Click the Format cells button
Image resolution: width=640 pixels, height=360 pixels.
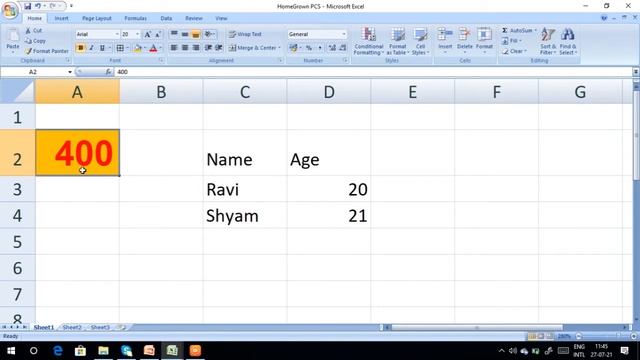[x=484, y=41]
